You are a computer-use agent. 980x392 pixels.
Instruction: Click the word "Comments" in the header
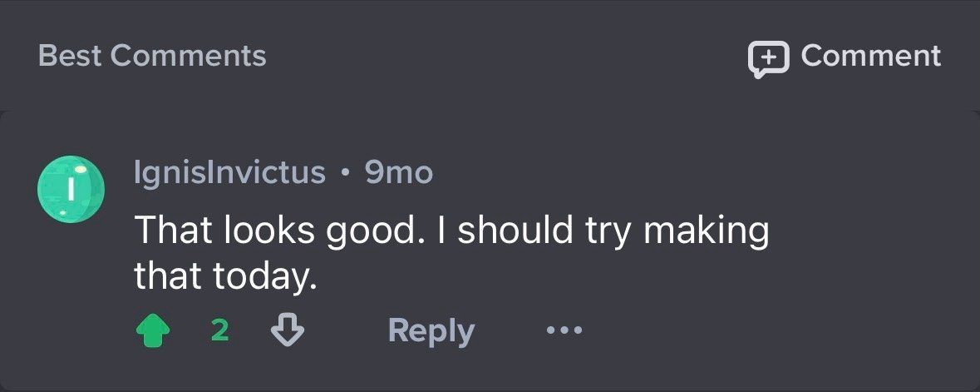click(188, 56)
